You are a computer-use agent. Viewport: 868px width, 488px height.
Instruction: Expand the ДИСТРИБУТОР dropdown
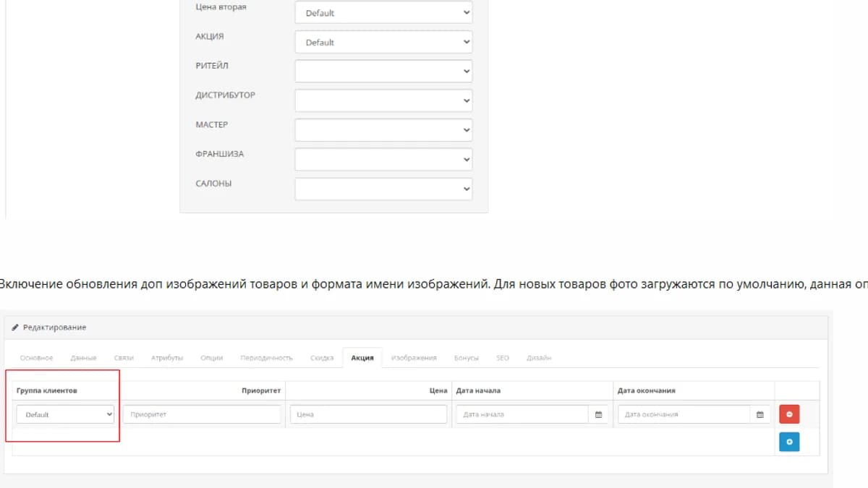[x=383, y=100]
